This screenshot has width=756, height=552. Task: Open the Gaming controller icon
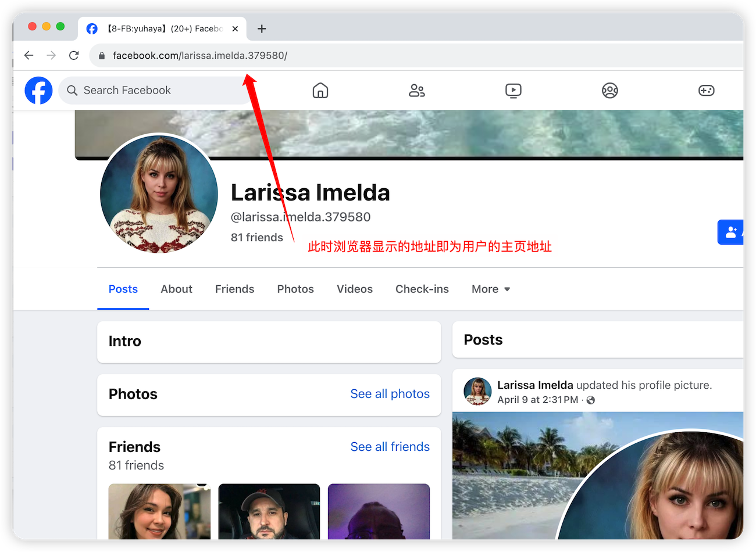706,91
